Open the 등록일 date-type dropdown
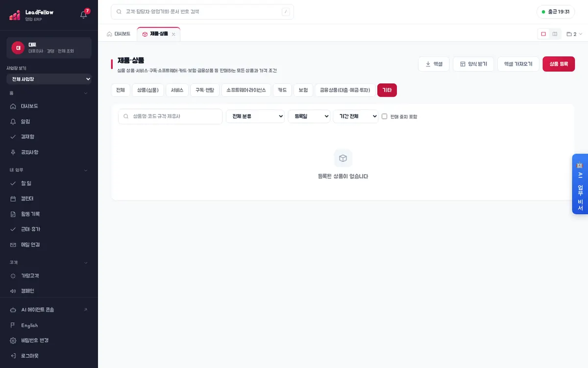This screenshot has height=368, width=588. 309,116
